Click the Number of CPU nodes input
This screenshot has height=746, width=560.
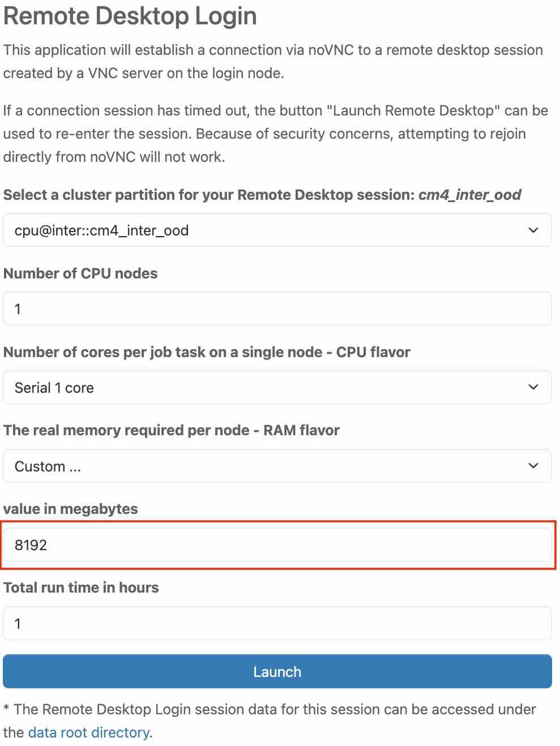pyautogui.click(x=277, y=309)
